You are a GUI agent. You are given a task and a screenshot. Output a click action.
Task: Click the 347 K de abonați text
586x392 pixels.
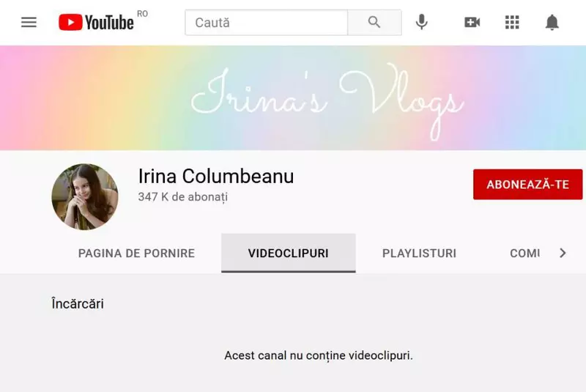(182, 197)
